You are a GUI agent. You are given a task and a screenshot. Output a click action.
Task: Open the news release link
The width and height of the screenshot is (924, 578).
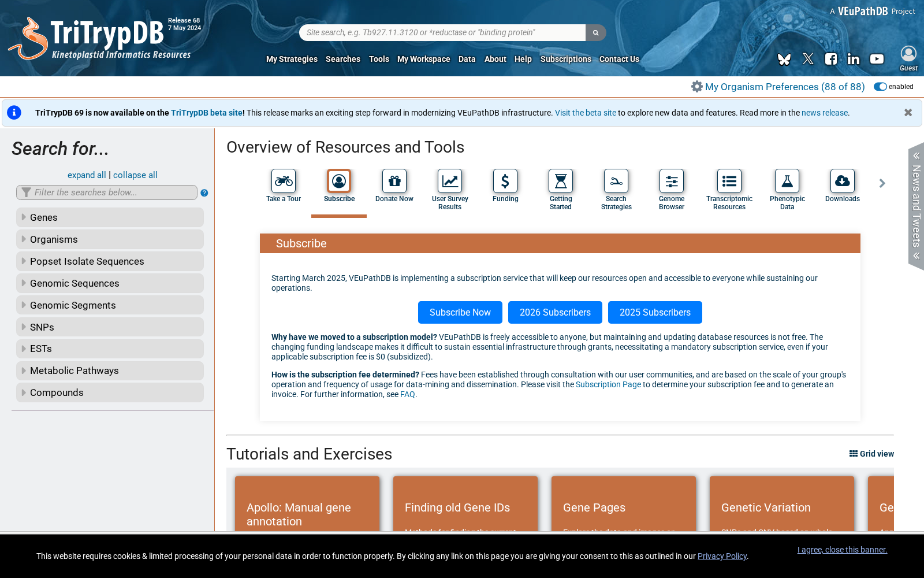[x=825, y=113]
